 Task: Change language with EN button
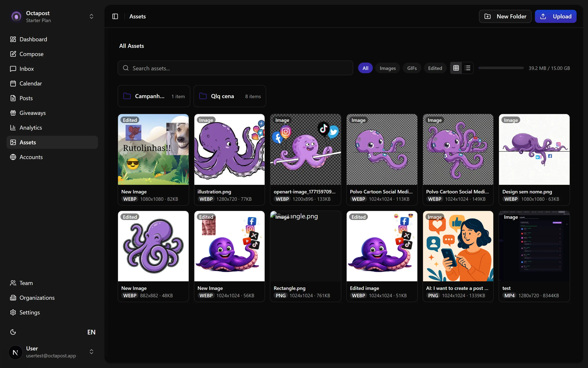[x=91, y=332]
